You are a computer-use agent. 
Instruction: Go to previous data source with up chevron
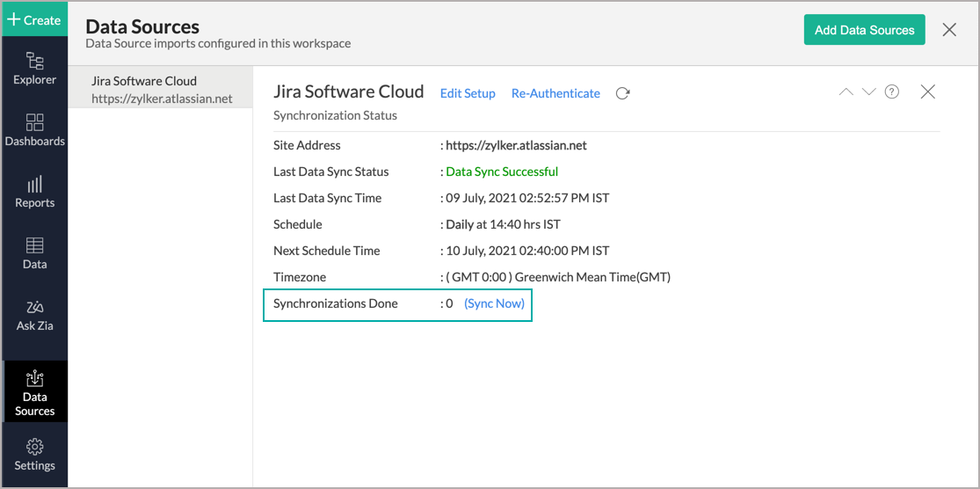[846, 92]
